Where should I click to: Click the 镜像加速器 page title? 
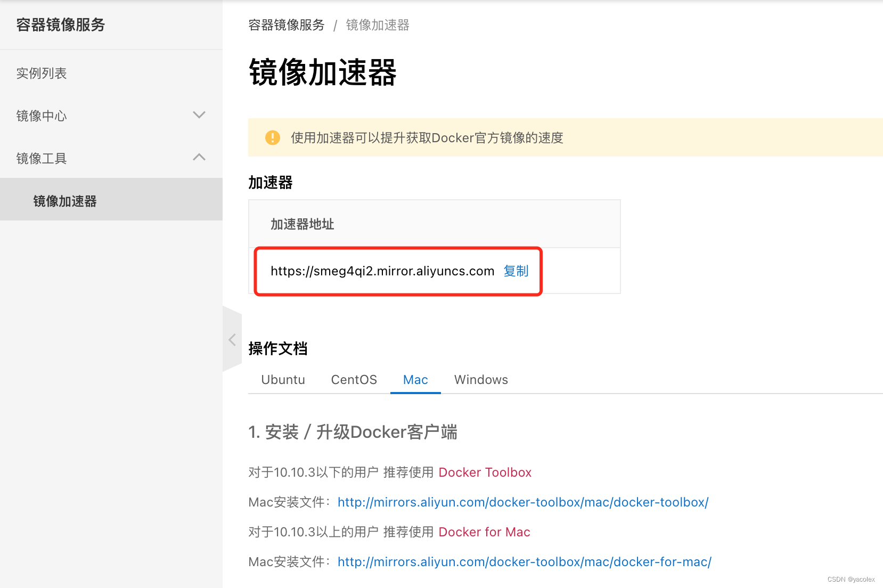323,72
